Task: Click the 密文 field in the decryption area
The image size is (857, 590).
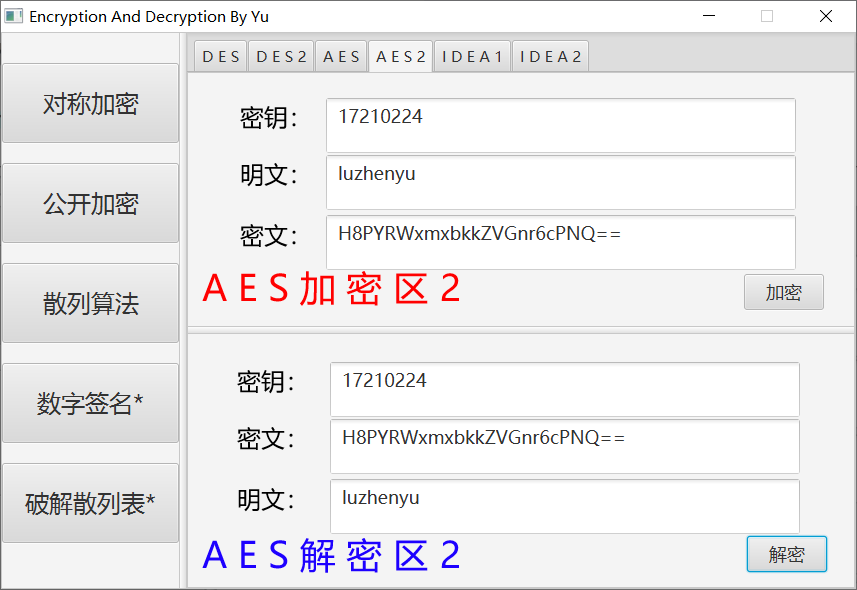Action: coord(565,447)
